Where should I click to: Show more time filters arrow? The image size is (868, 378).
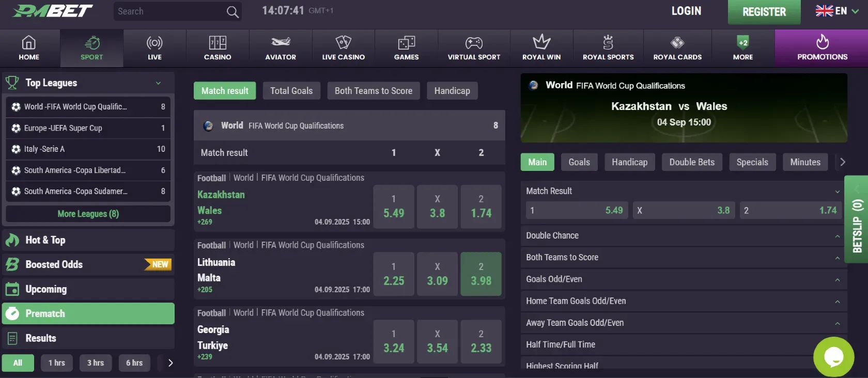coord(170,363)
